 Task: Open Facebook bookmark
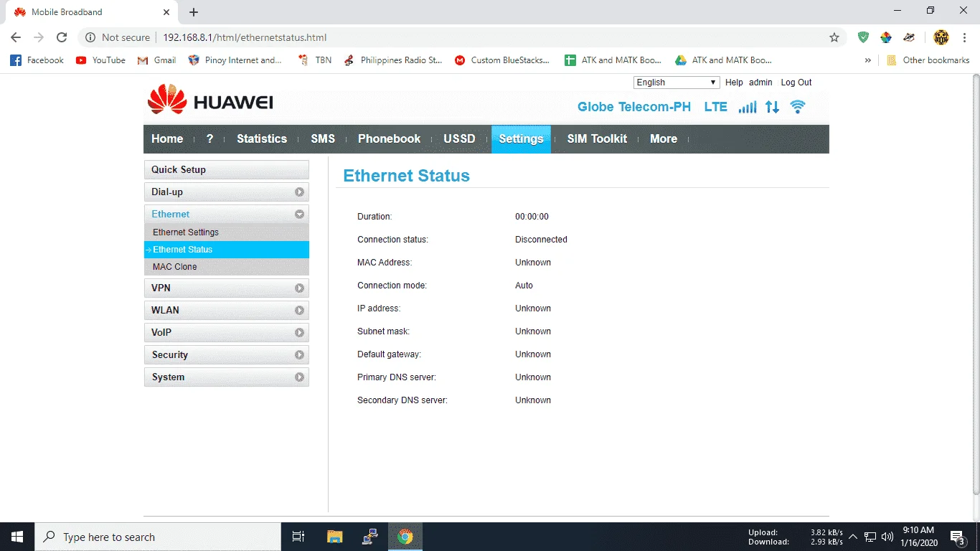[37, 60]
